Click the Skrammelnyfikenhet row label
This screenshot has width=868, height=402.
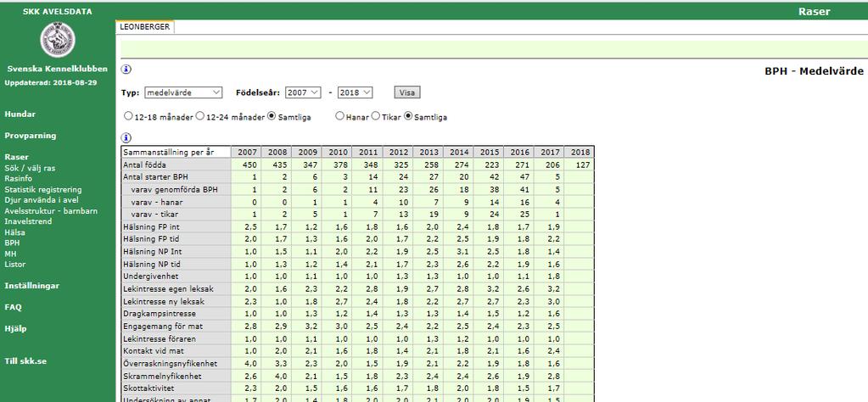162,376
